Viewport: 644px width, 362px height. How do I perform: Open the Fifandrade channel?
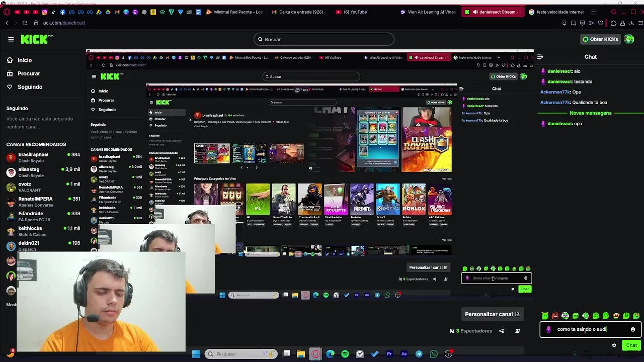pos(43,216)
